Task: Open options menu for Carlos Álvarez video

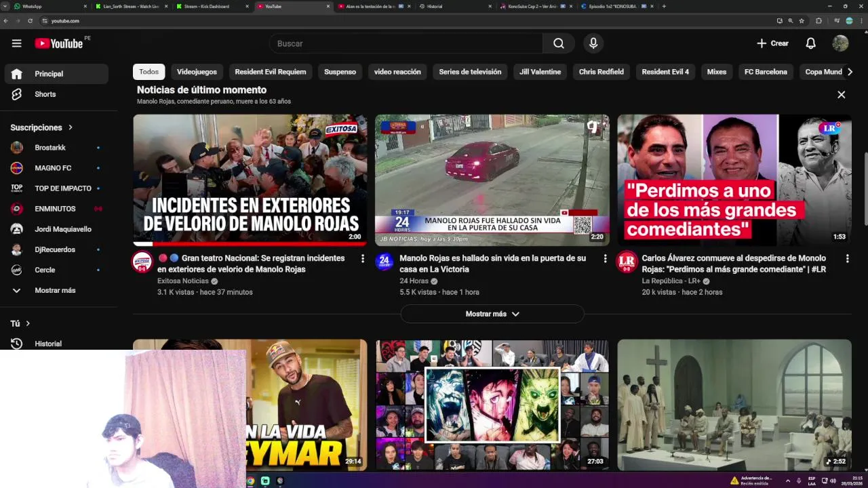Action: (847, 259)
